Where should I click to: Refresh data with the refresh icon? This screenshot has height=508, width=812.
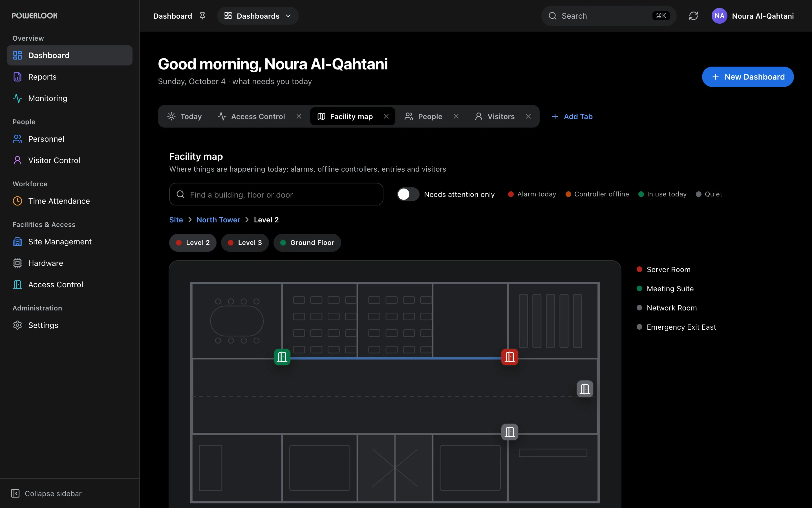click(x=693, y=16)
